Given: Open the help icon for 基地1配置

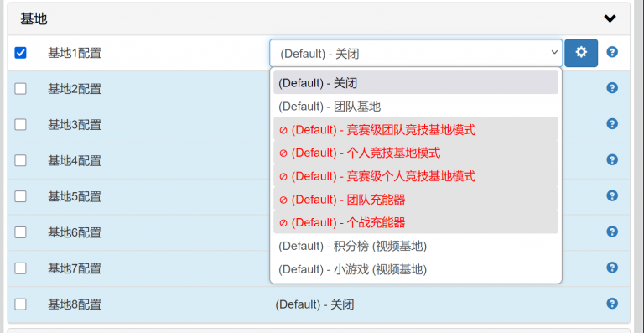Looking at the screenshot, I should [x=612, y=52].
